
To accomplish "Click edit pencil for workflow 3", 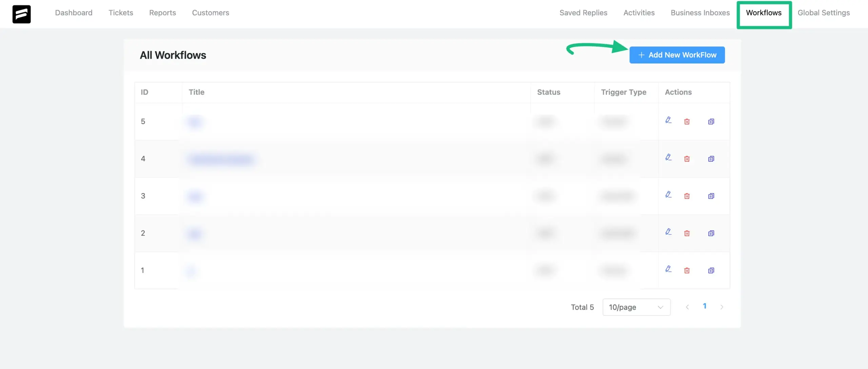I will (x=668, y=195).
